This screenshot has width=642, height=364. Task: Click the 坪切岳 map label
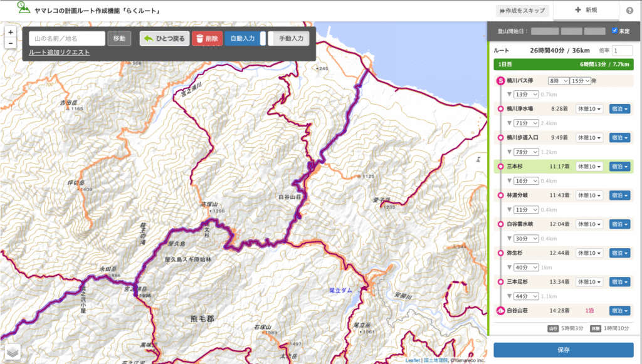76,183
